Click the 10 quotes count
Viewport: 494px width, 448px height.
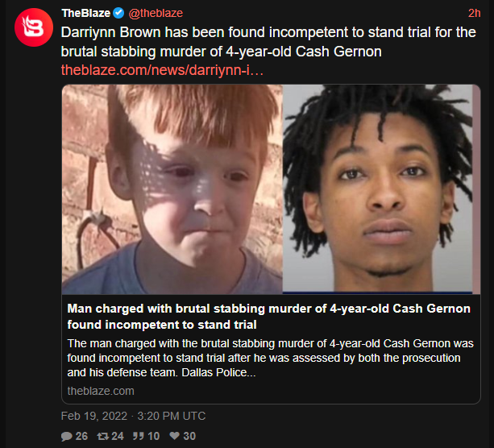click(153, 436)
